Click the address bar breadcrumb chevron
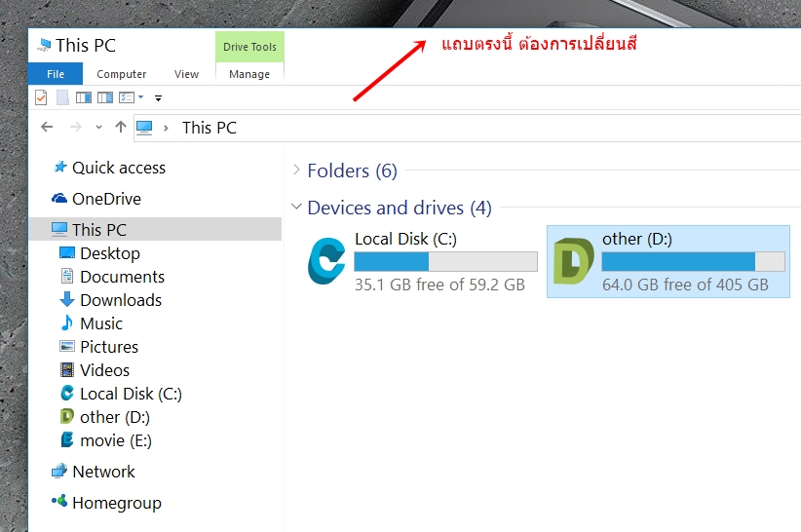The image size is (801, 532). pos(166,128)
